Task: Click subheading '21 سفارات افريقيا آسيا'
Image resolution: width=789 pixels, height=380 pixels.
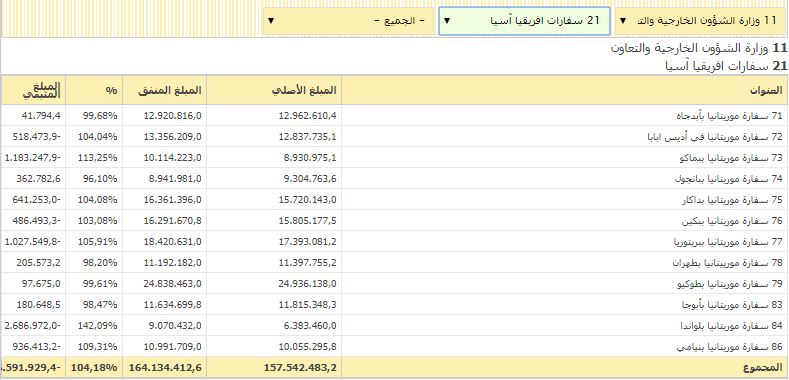Action: click(x=726, y=66)
